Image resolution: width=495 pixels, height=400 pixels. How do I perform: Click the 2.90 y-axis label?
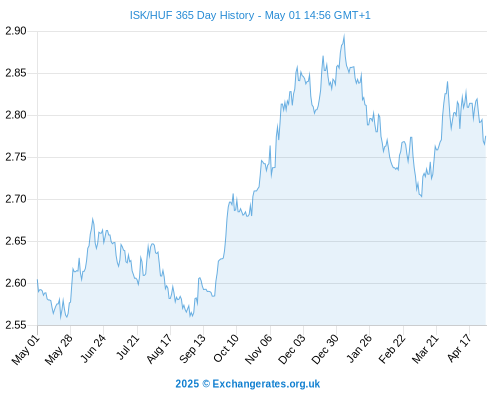(16, 31)
